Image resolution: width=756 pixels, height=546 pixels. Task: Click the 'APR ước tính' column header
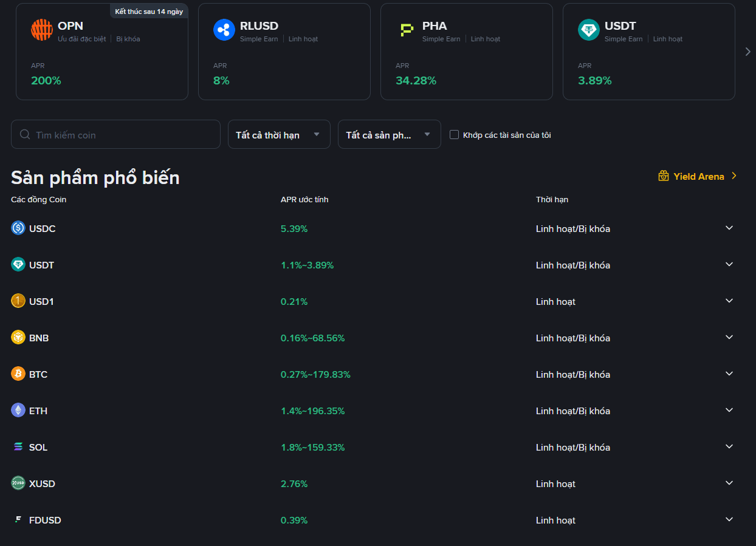(x=304, y=199)
